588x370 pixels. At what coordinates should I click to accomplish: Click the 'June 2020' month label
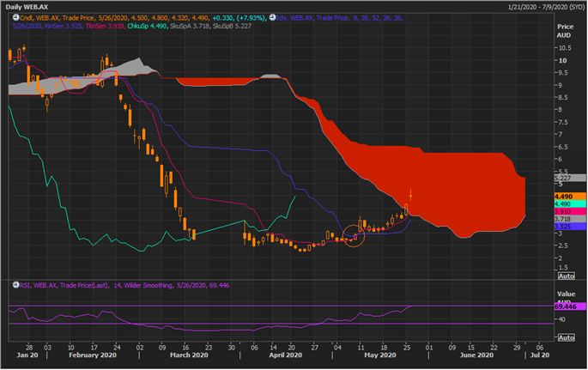pos(476,355)
